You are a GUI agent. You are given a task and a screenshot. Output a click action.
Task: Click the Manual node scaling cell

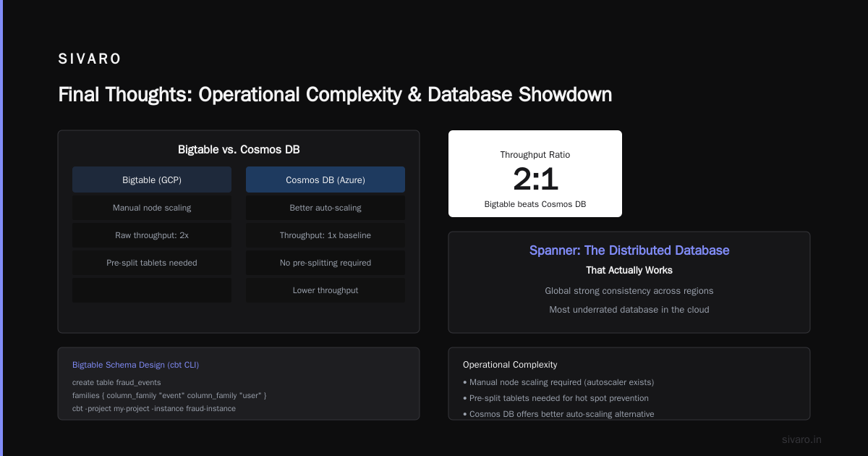tap(152, 208)
